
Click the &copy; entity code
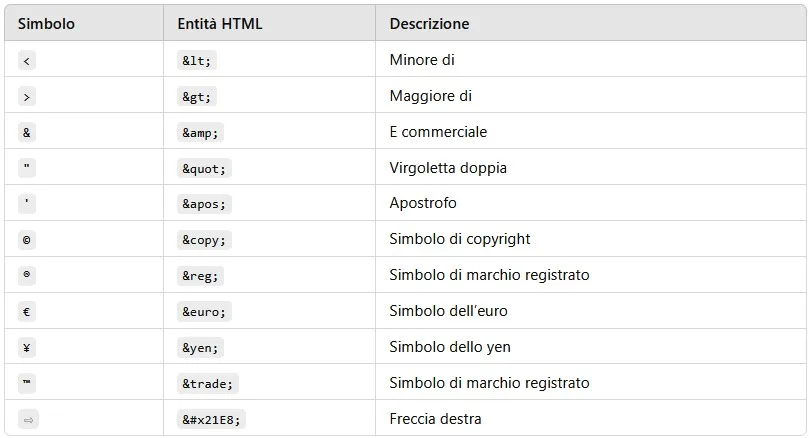click(204, 240)
